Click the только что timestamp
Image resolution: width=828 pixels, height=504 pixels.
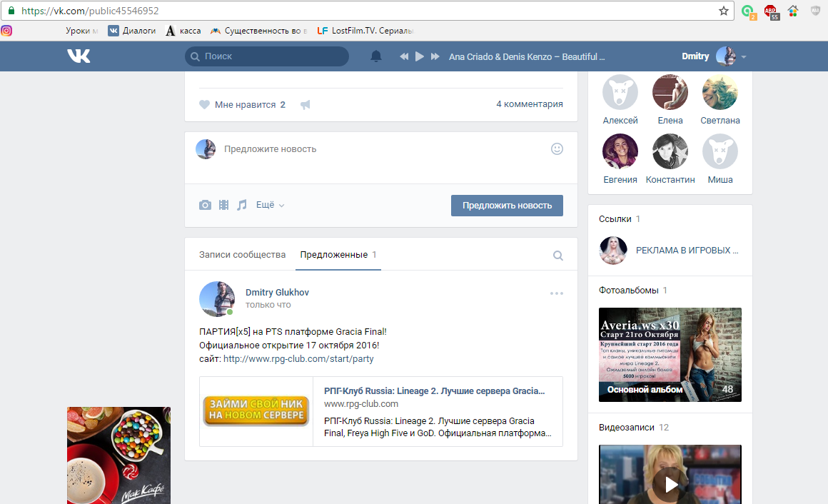click(x=268, y=305)
